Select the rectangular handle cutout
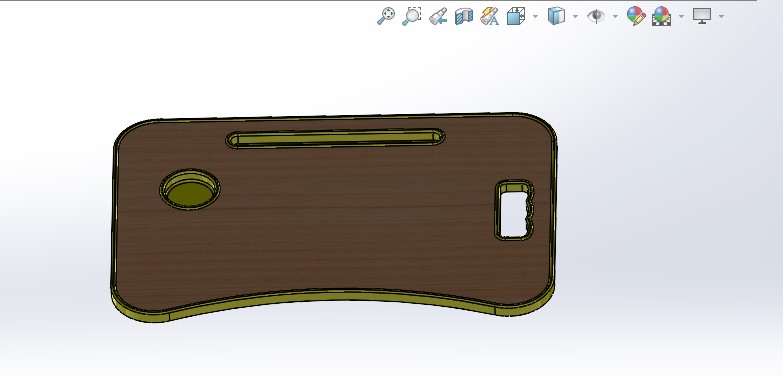Screen dimensions: 783x377 point(514,210)
